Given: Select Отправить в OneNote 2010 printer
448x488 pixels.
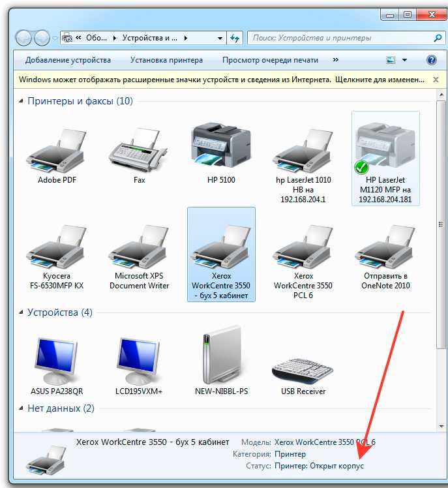Looking at the screenshot, I should tap(385, 248).
